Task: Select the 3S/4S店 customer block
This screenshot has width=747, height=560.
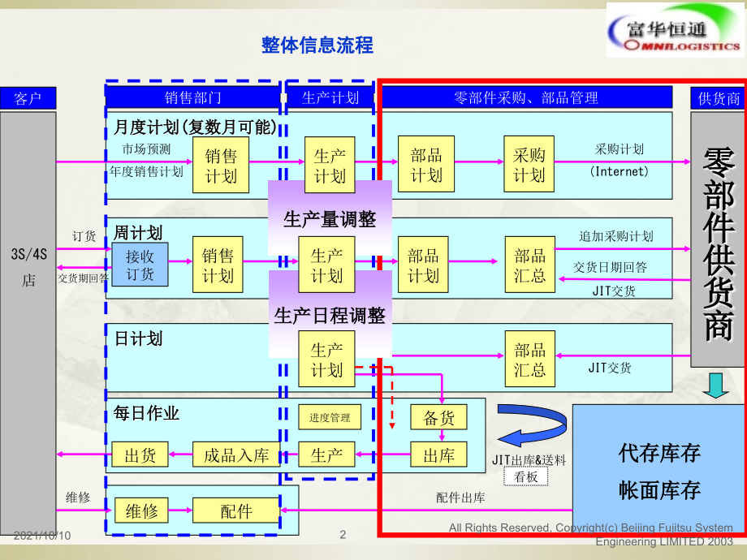Action: [28, 323]
